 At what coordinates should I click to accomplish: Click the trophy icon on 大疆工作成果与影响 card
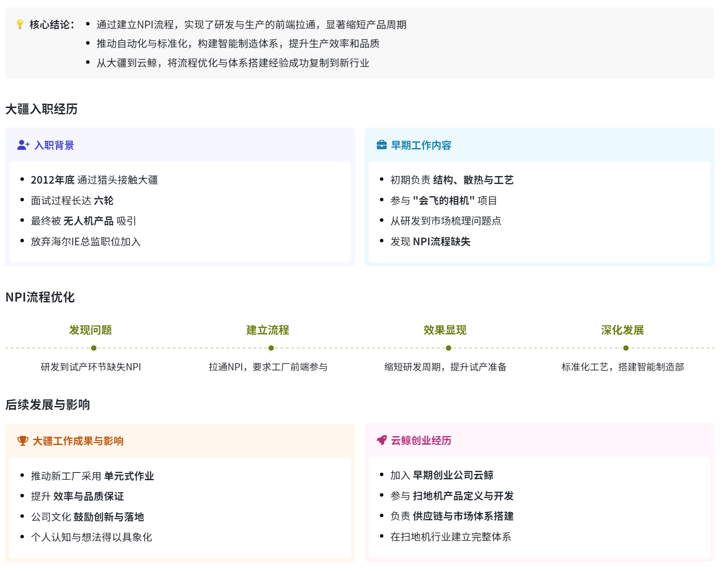point(22,441)
